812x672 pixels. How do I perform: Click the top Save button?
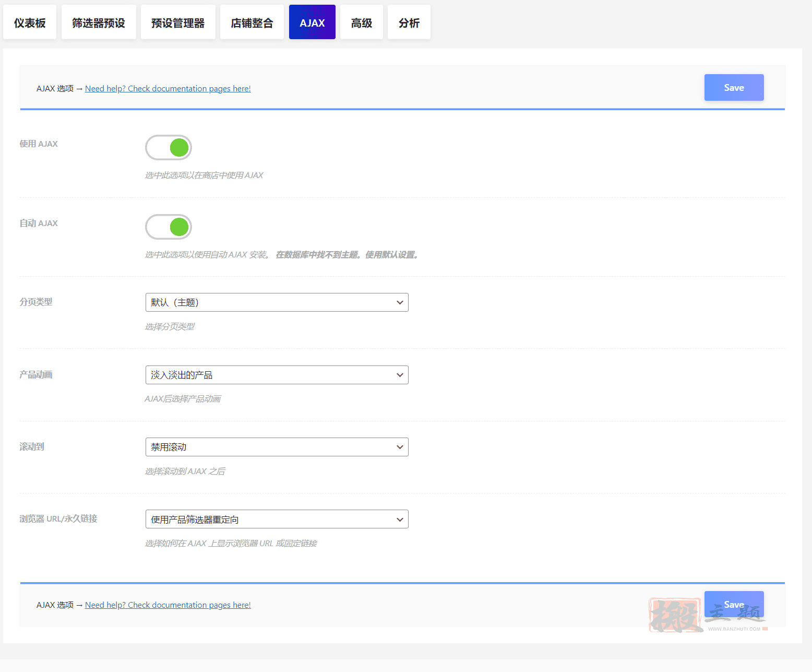[x=734, y=88]
